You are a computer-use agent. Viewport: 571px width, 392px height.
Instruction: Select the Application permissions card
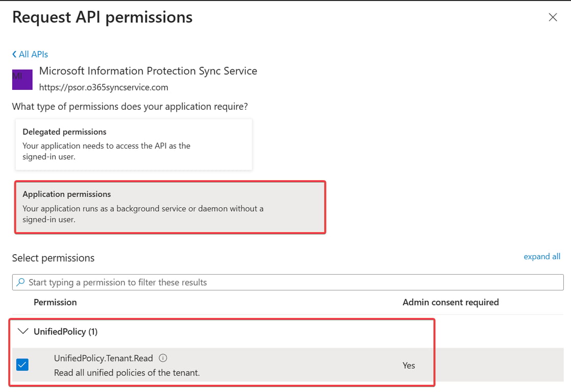(x=170, y=207)
